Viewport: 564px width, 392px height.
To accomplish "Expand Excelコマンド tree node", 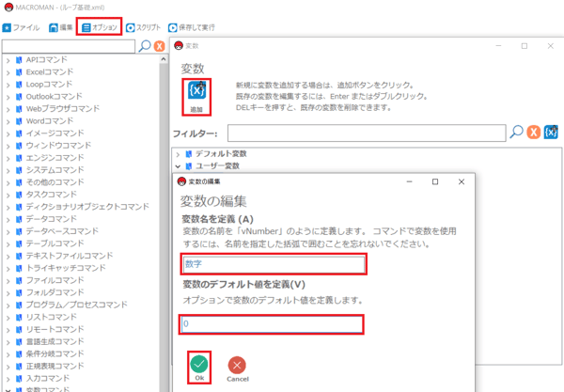I will [x=8, y=72].
